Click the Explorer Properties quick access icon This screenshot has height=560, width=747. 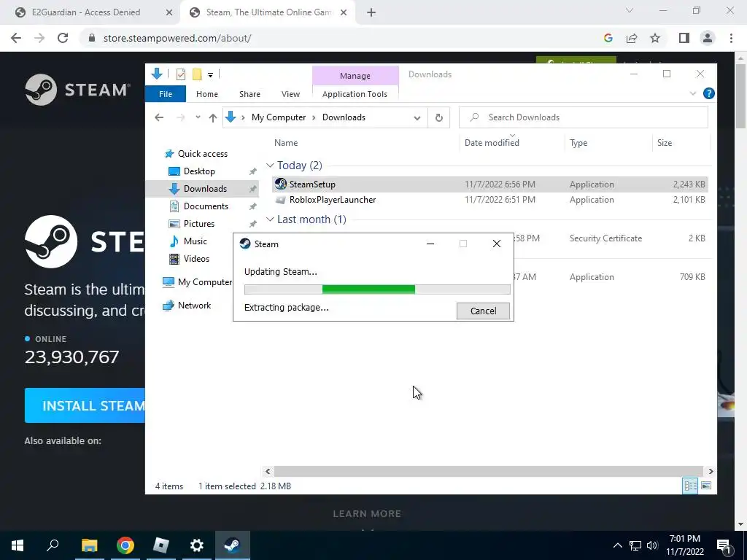(x=181, y=74)
